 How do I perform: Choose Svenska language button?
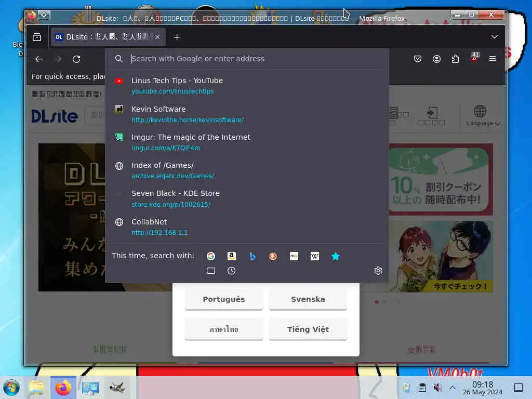point(308,299)
